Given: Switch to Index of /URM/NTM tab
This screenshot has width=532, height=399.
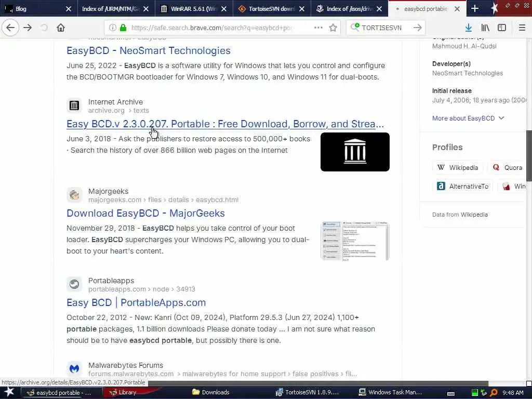Looking at the screenshot, I should coord(116,9).
